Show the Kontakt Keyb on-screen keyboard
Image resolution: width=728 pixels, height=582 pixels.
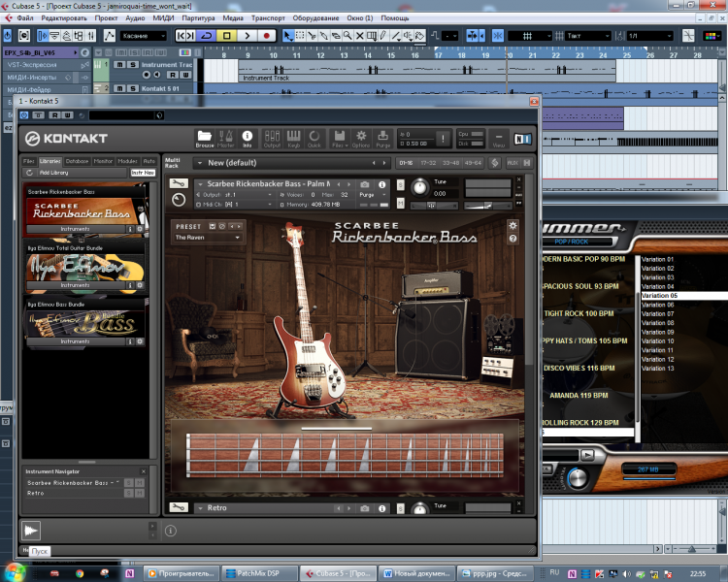pyautogui.click(x=293, y=139)
